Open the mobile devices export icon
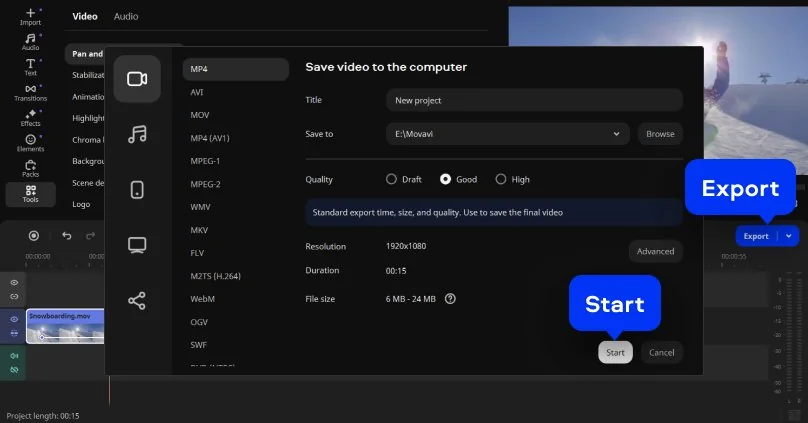The height and width of the screenshot is (423, 808). coord(137,190)
